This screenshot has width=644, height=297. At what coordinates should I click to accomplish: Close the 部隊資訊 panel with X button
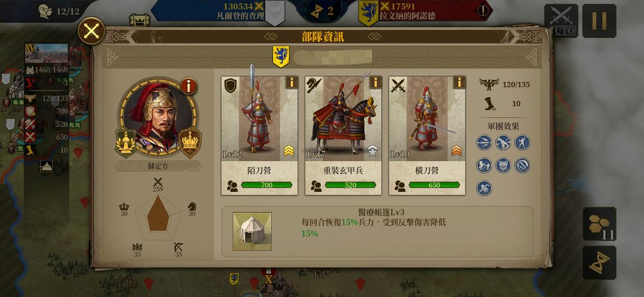91,31
